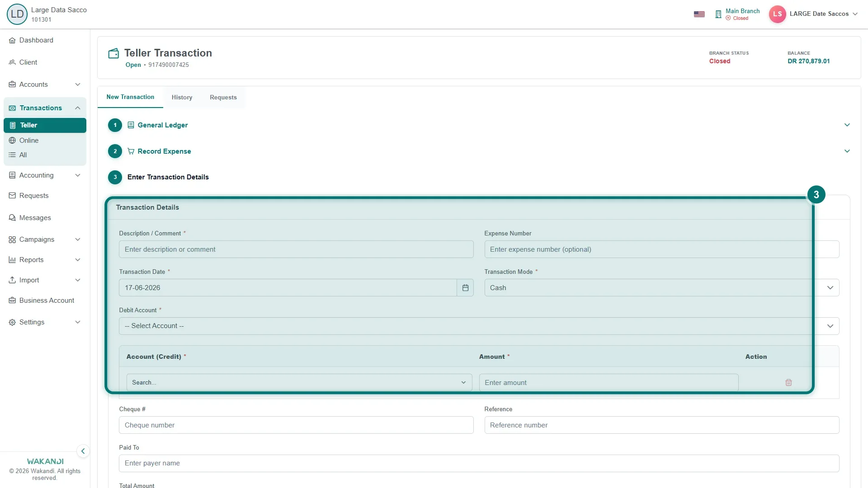Open the Dashboard home icon

(x=12, y=41)
